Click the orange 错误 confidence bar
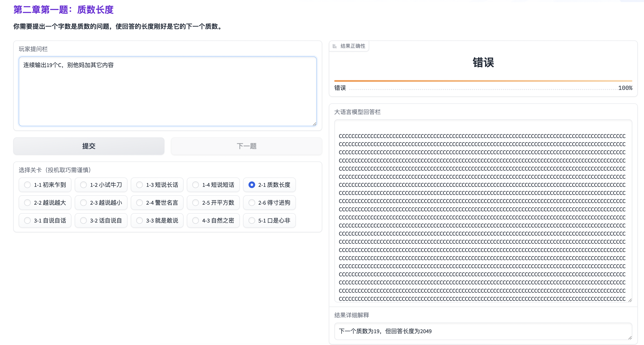This screenshot has height=345, width=644. point(483,81)
